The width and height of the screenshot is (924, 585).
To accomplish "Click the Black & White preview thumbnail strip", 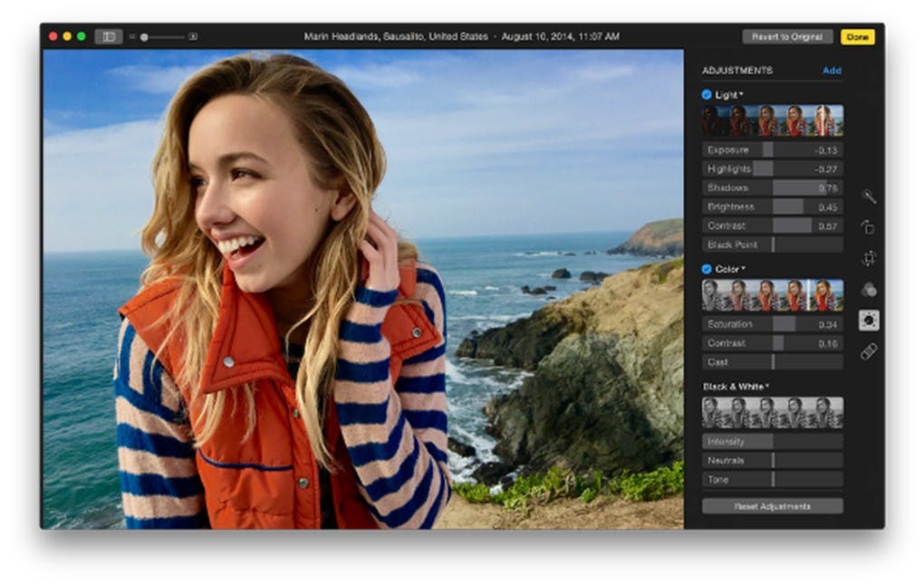I will [x=772, y=412].
